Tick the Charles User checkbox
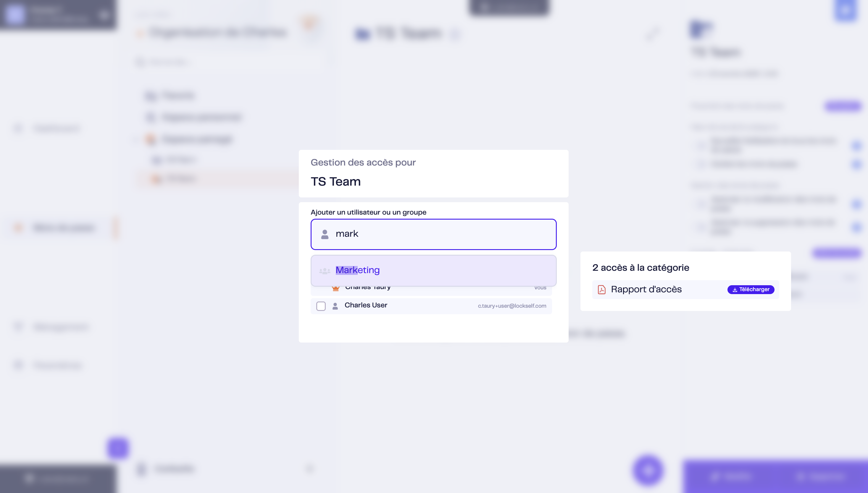868x493 pixels. click(321, 306)
